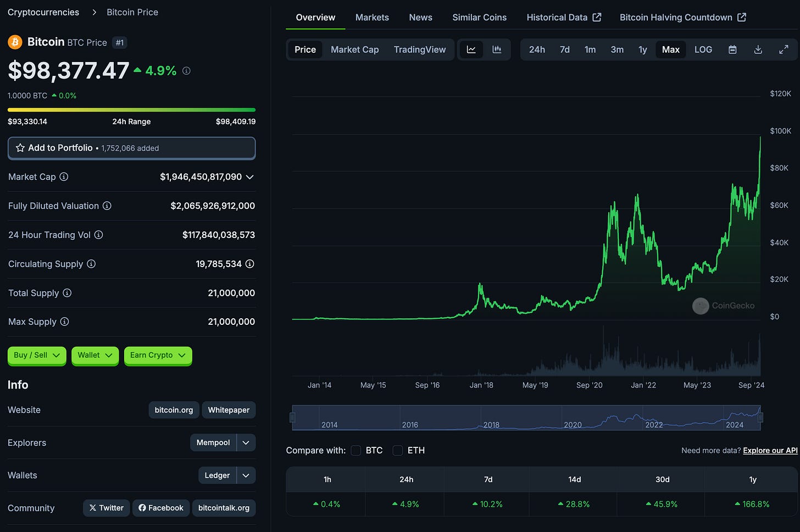This screenshot has height=532, width=800.
Task: Click the 24 Hour Trading Vol info icon
Action: [98, 235]
